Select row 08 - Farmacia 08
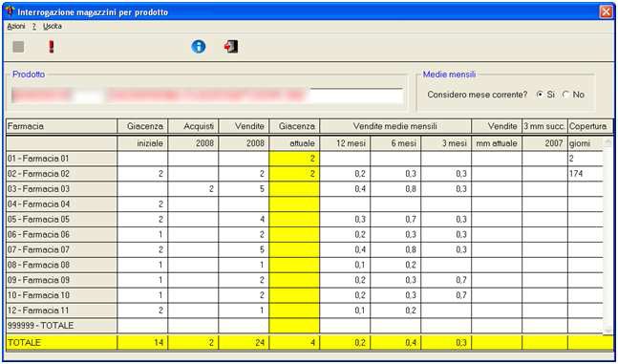Image resolution: width=618 pixels, height=364 pixels. 61,265
